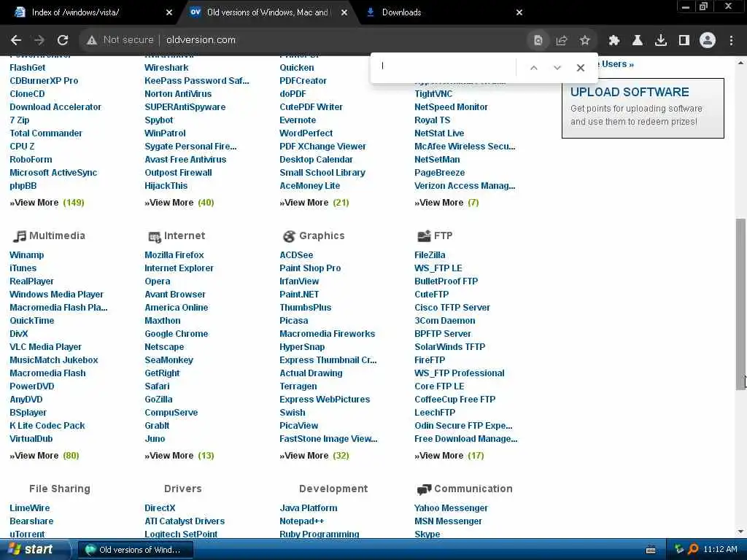This screenshot has width=747, height=560.
Task: Open the Total Commander link
Action: pos(46,133)
